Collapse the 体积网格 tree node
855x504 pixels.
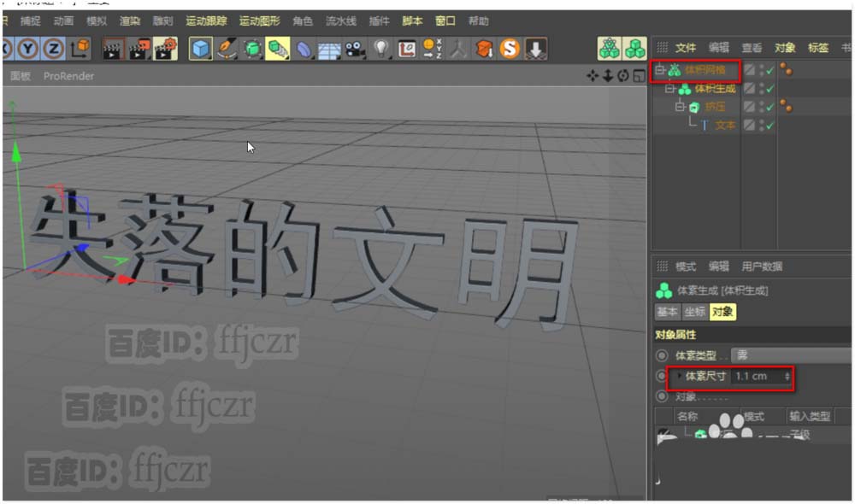[659, 70]
